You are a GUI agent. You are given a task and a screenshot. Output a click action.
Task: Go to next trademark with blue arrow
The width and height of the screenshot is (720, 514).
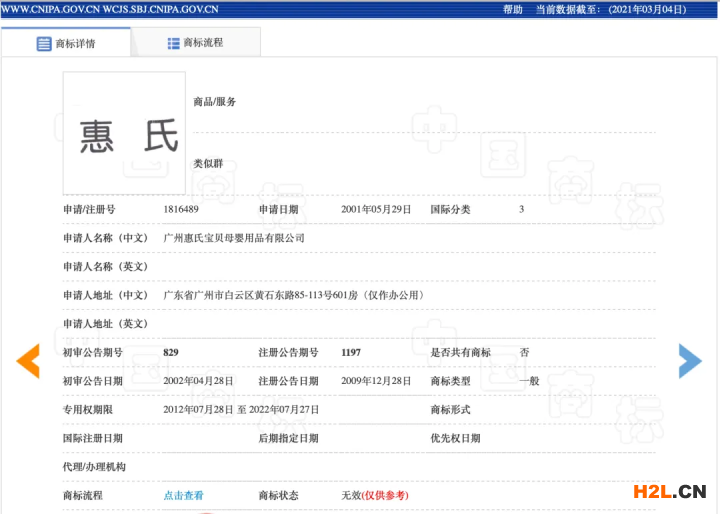[690, 361]
